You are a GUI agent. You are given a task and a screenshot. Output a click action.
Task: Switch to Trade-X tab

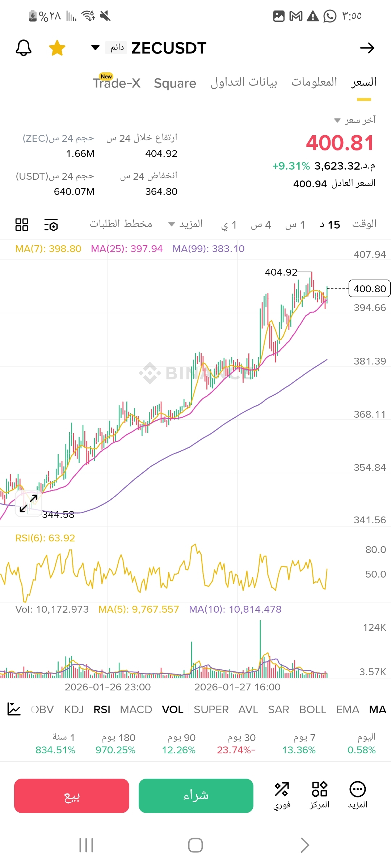pyautogui.click(x=117, y=83)
